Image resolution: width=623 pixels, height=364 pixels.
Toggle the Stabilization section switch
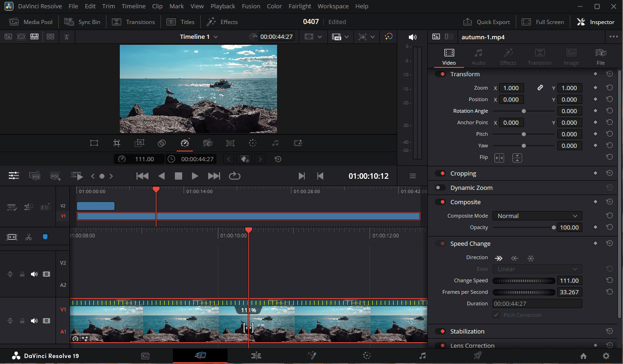440,331
